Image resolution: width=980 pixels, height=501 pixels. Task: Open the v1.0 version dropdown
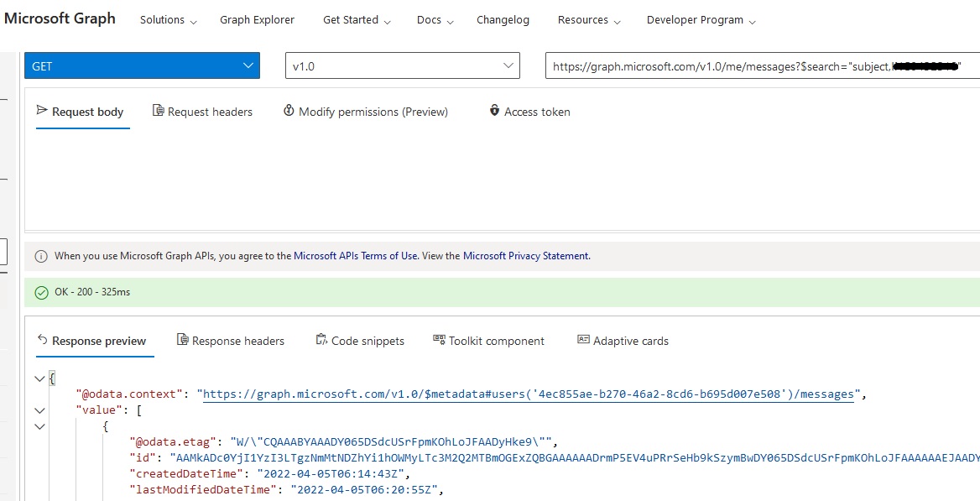403,65
